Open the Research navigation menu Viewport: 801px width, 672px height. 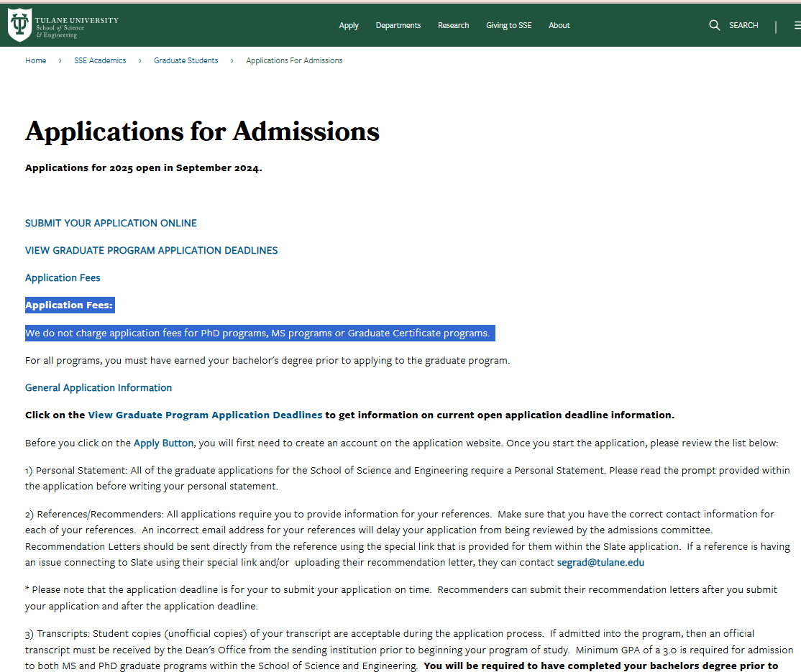click(x=453, y=25)
